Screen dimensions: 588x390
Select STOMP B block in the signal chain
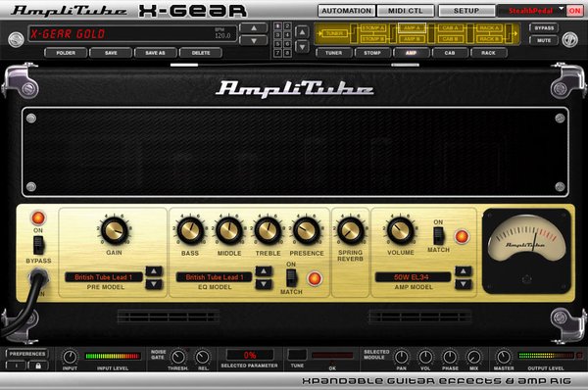coord(372,39)
